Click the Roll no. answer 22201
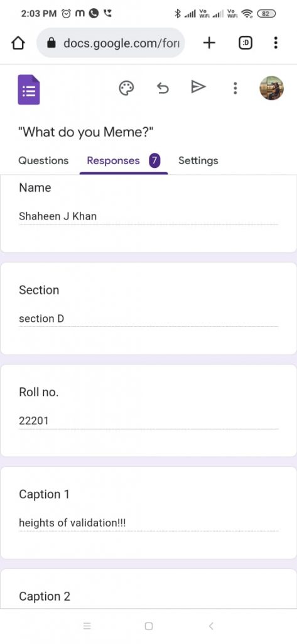The height and width of the screenshot is (644, 297). click(x=34, y=421)
